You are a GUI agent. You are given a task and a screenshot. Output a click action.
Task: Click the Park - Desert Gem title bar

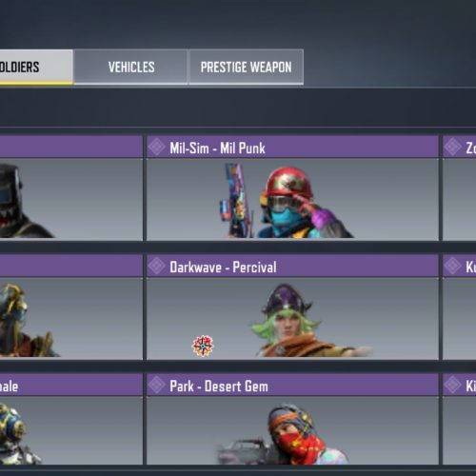tap(292, 386)
